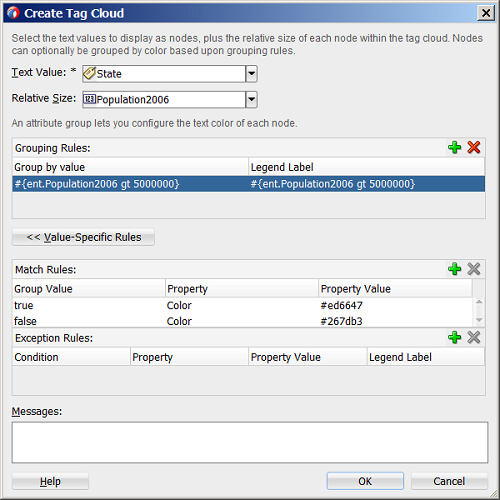Click the numeric icon beside Population2006
Image resolution: width=500 pixels, height=500 pixels.
click(x=89, y=99)
